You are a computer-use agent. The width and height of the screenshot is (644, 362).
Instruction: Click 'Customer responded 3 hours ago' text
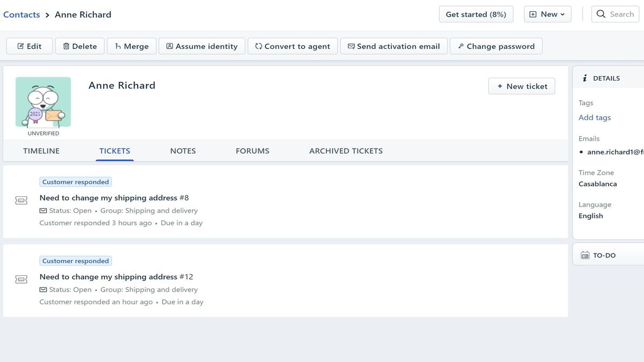click(96, 223)
